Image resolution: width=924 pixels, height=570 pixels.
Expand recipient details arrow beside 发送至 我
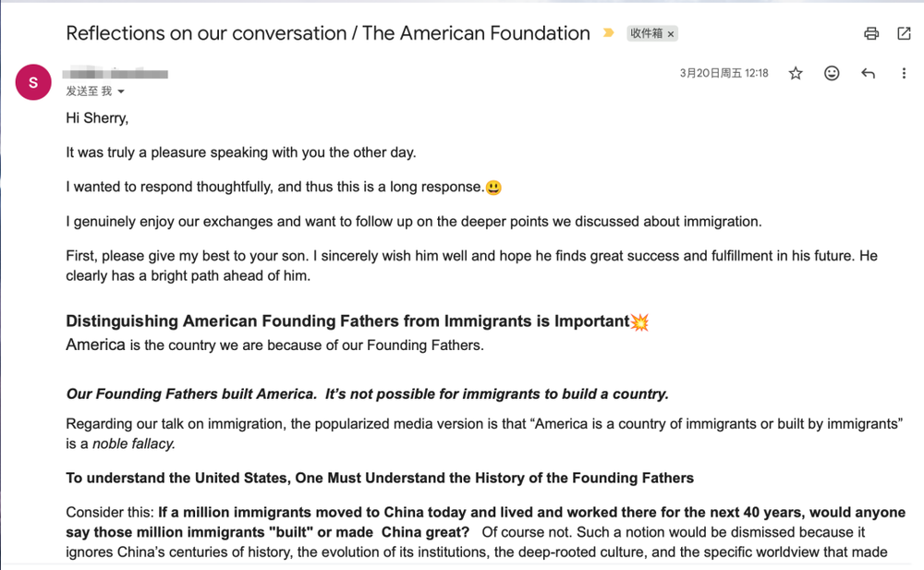121,91
